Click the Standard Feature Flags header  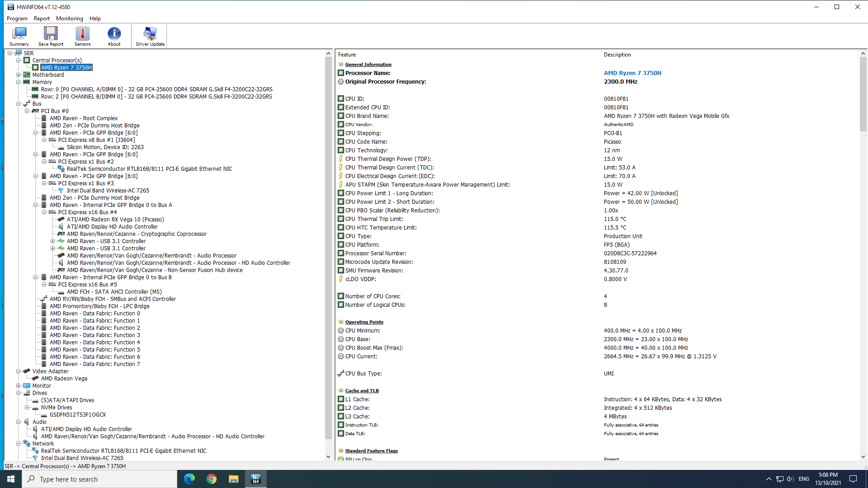coord(372,451)
